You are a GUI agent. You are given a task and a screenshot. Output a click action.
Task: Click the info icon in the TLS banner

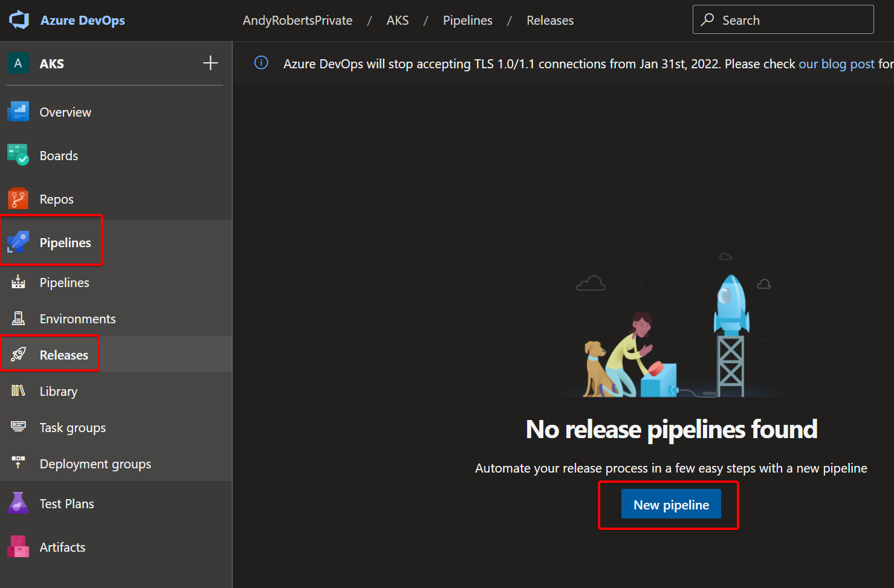pyautogui.click(x=261, y=63)
